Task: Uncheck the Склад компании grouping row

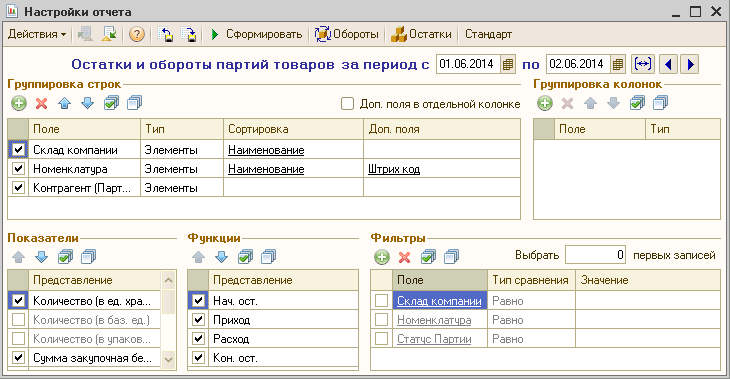Action: tap(18, 150)
